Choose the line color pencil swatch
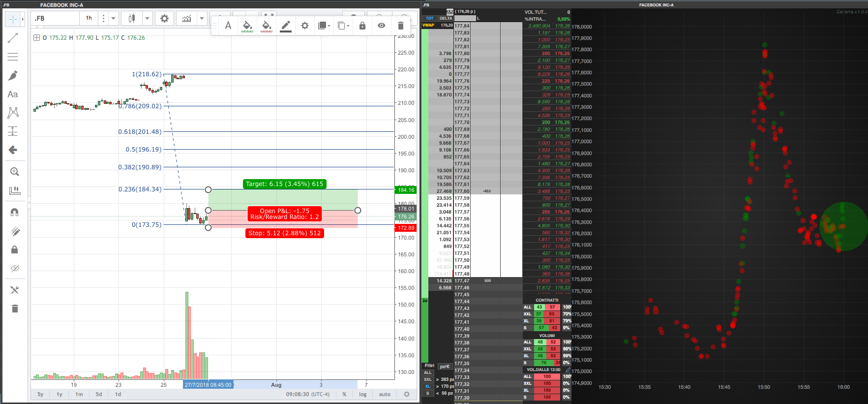 [286, 26]
